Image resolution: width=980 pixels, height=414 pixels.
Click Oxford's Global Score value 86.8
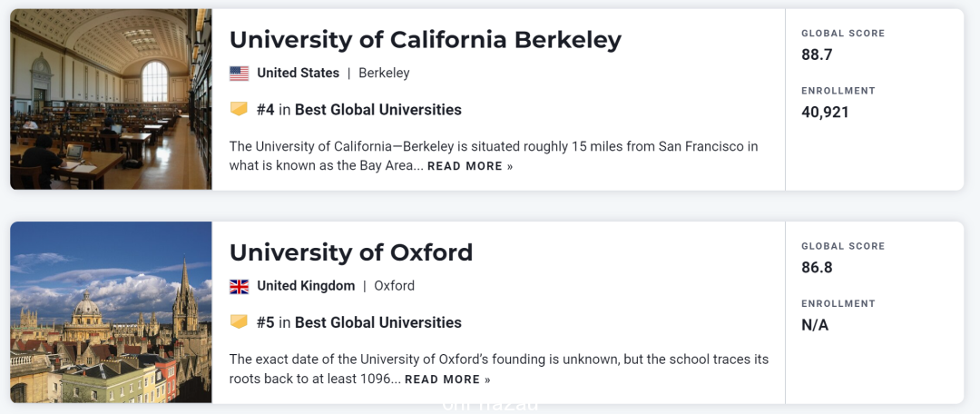[817, 268]
